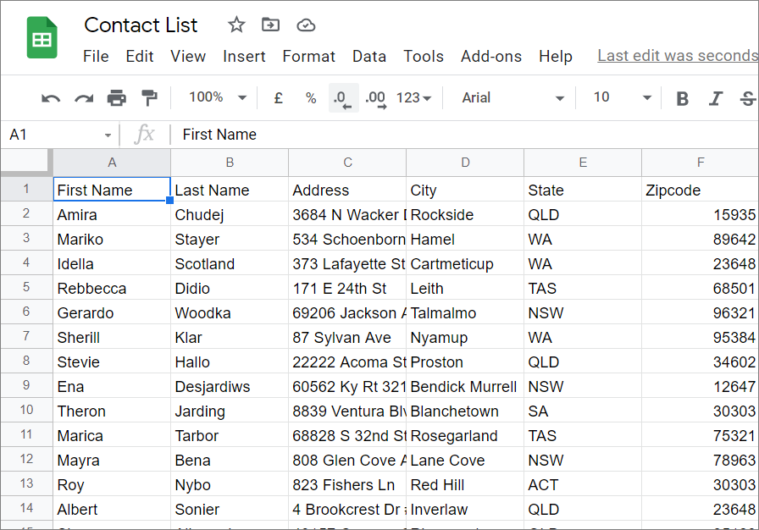759x530 pixels.
Task: Select column F header
Action: tap(700, 163)
